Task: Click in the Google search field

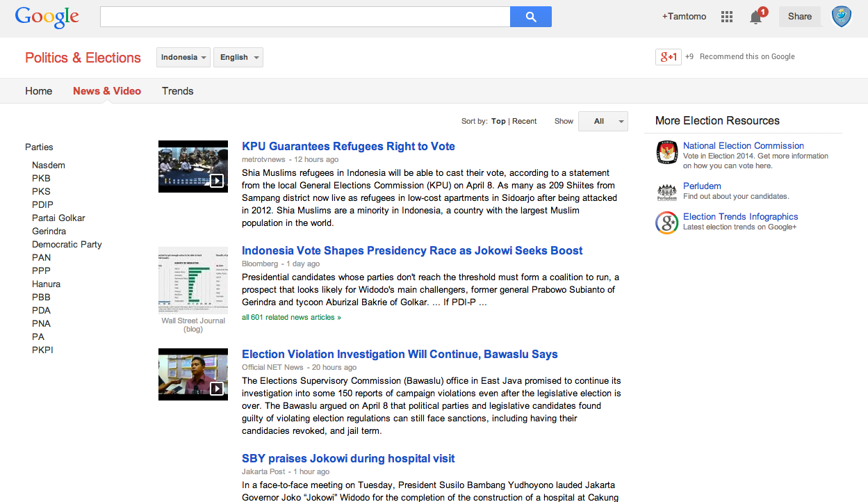Action: 305,17
